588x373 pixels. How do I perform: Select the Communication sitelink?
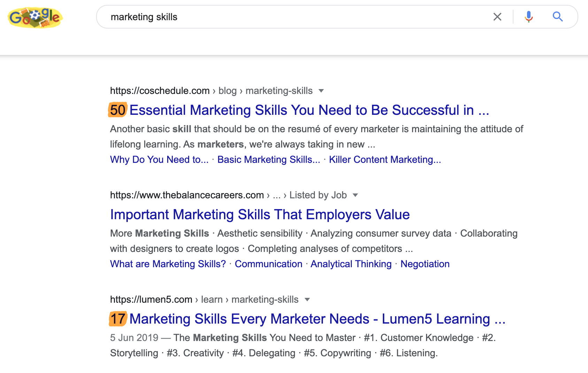[x=268, y=264]
